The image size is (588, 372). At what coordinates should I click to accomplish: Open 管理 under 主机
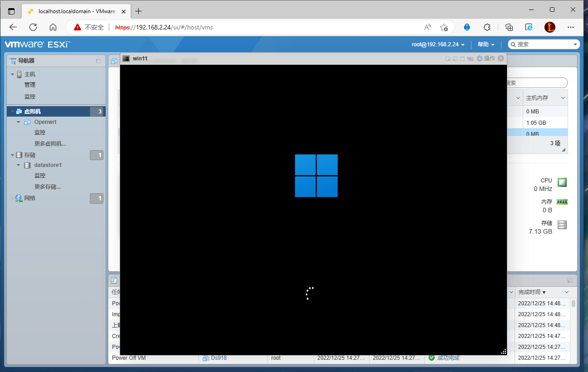pos(30,85)
